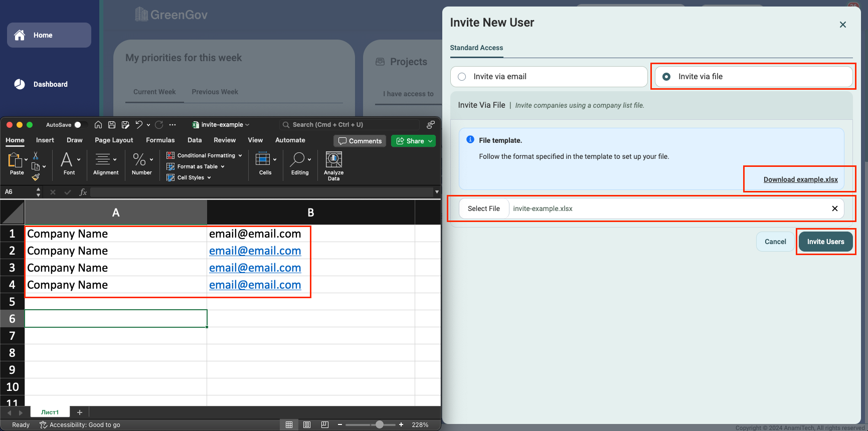The width and height of the screenshot is (868, 431).
Task: Adjust the zoom slider in Excel status bar
Action: (x=380, y=425)
